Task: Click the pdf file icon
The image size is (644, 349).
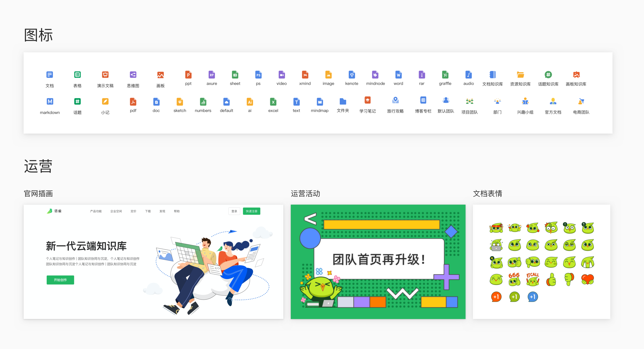Action: click(133, 102)
